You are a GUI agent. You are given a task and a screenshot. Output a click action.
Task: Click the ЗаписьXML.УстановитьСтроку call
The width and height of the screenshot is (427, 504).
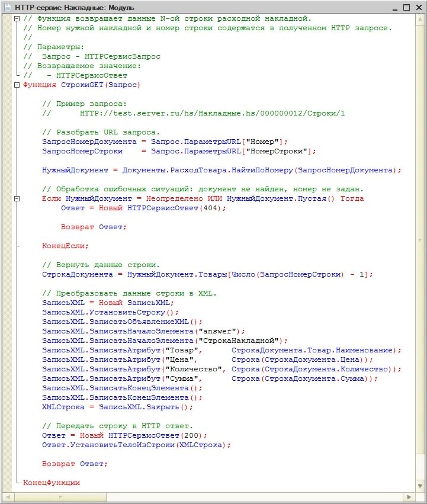click(x=110, y=313)
